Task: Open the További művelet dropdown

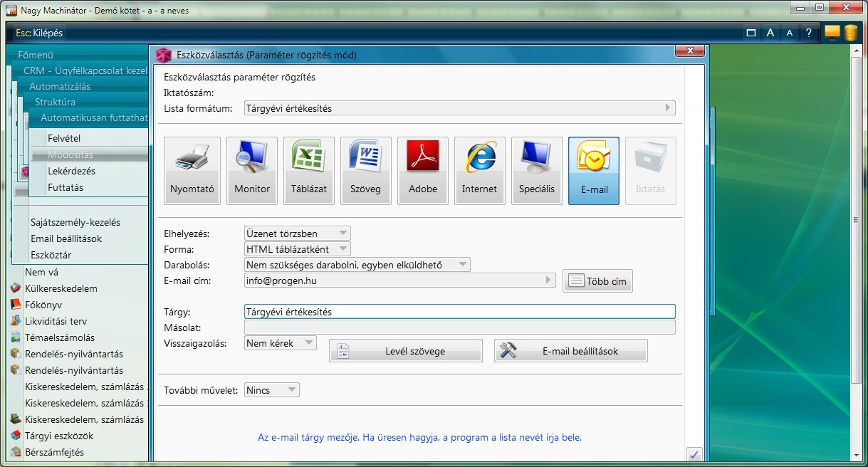Action: 271,390
